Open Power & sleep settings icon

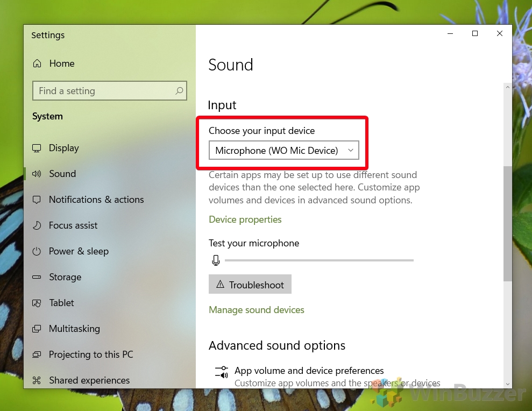37,251
